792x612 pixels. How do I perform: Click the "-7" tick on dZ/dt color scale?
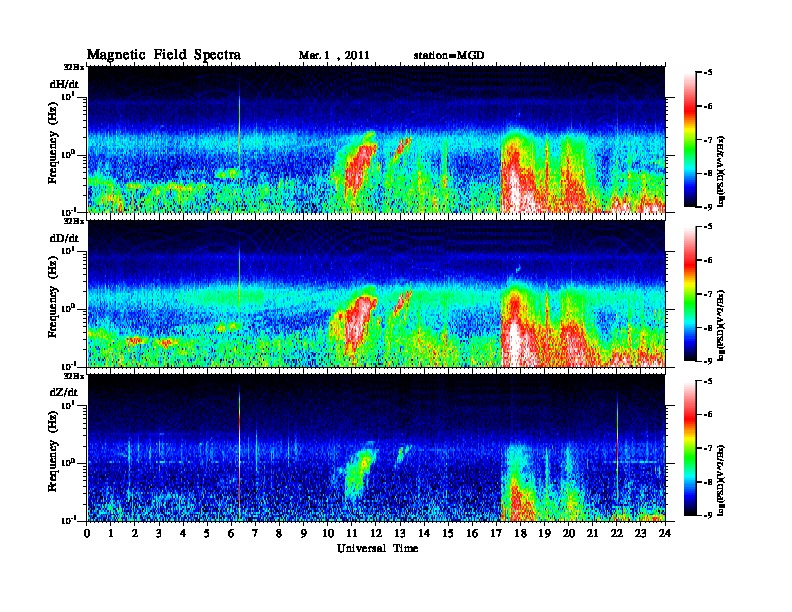coord(708,448)
